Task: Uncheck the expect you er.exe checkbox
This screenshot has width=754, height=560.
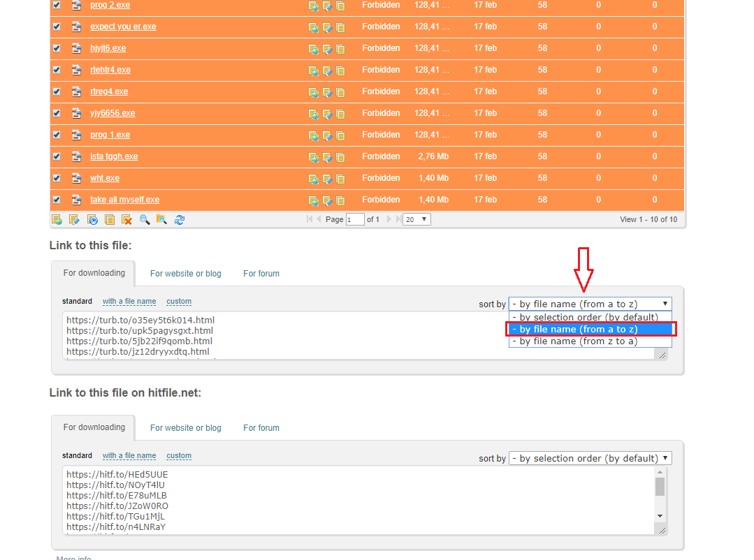Action: [57, 27]
